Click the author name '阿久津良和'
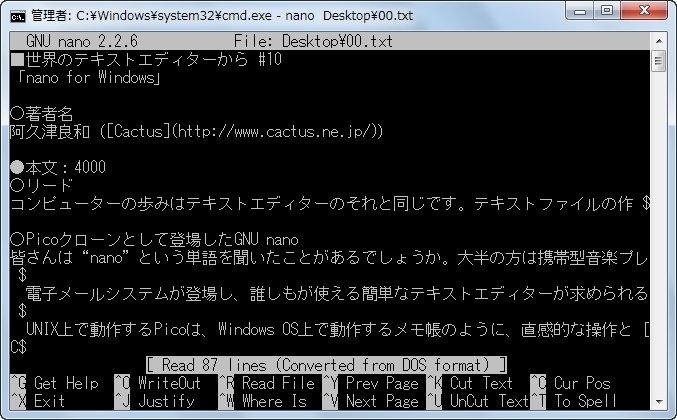 [50, 131]
